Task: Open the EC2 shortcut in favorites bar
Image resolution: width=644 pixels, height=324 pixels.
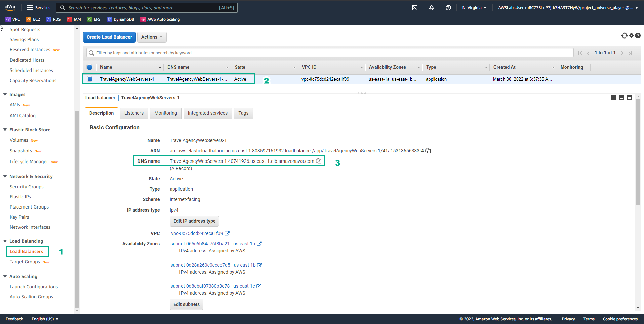Action: coord(33,19)
